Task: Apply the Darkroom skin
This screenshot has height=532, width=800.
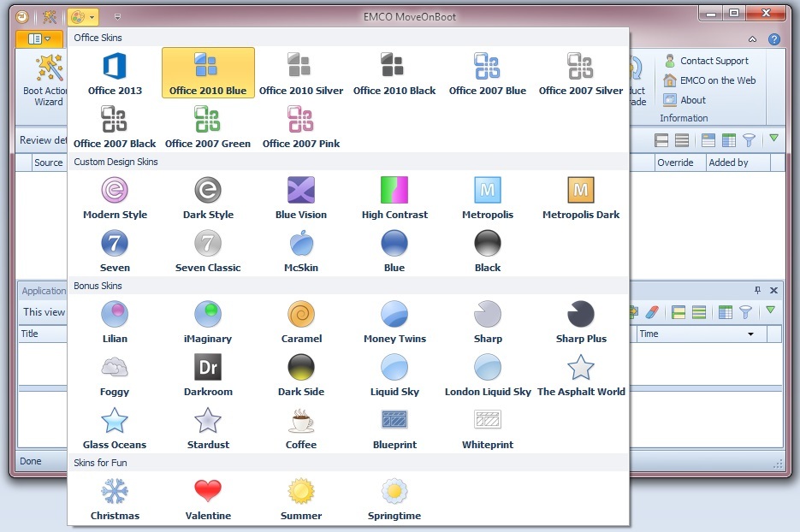Action: click(208, 375)
